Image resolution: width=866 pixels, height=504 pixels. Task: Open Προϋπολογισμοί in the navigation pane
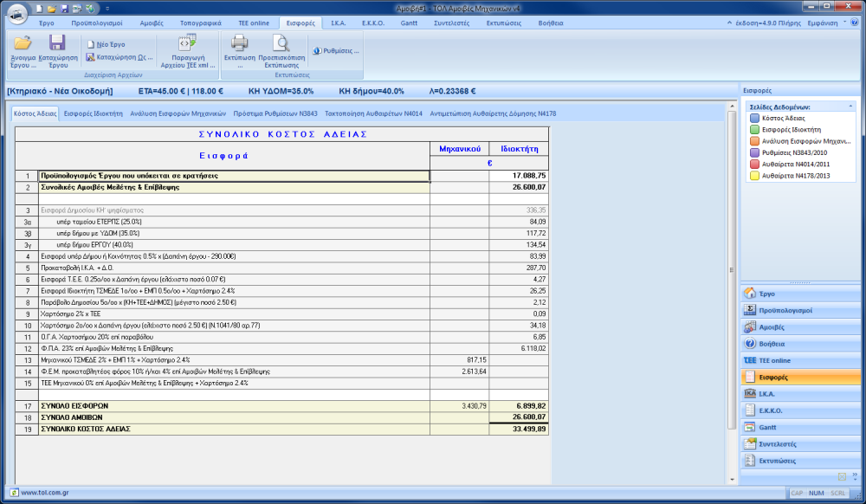click(800, 310)
